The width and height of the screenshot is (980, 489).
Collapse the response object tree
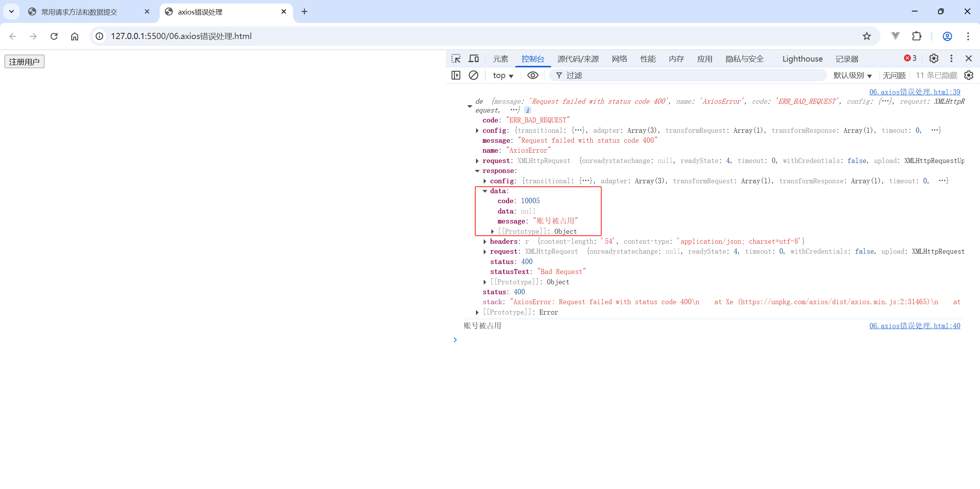coord(477,171)
